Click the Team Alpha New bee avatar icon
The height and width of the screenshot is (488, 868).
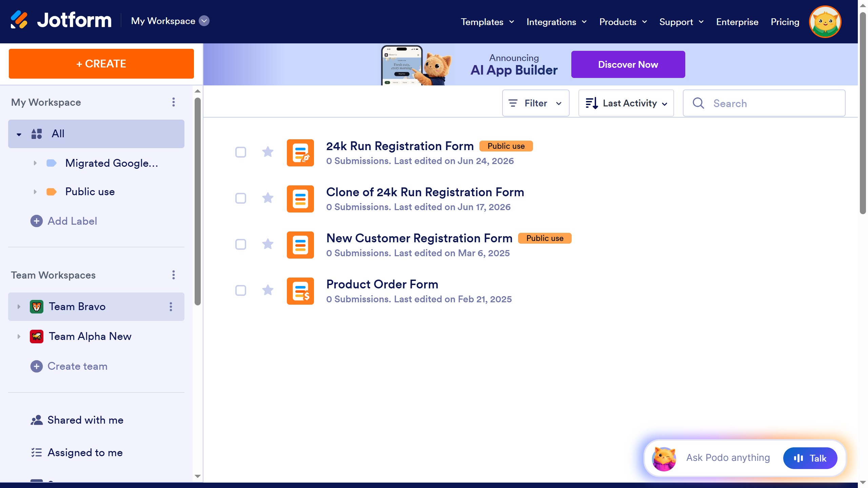click(x=37, y=337)
